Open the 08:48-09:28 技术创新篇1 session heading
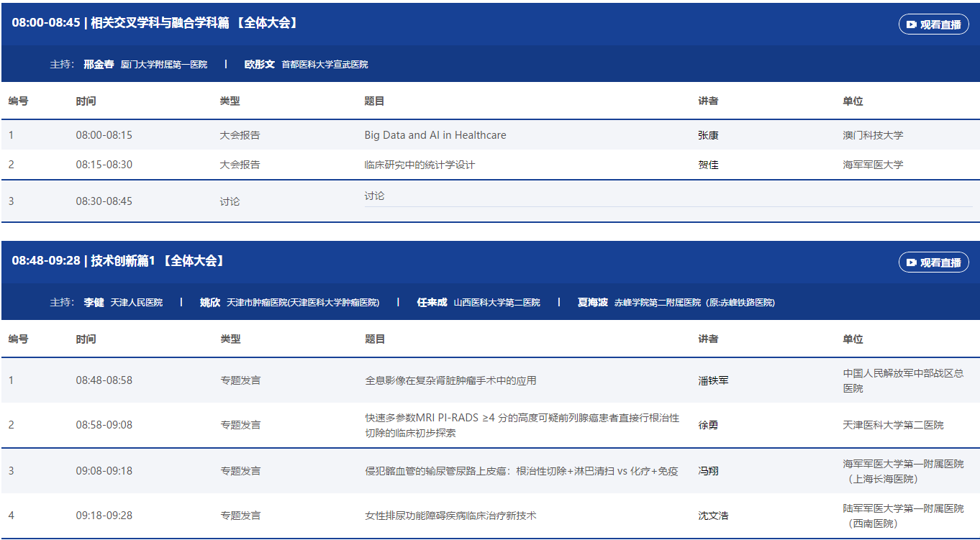980x540 pixels. pyautogui.click(x=119, y=261)
